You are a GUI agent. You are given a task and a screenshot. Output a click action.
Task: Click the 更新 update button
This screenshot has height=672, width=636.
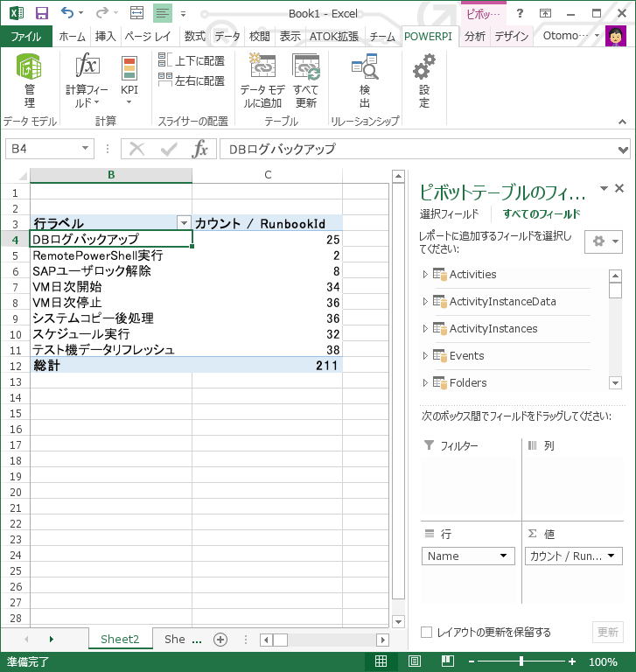point(608,632)
